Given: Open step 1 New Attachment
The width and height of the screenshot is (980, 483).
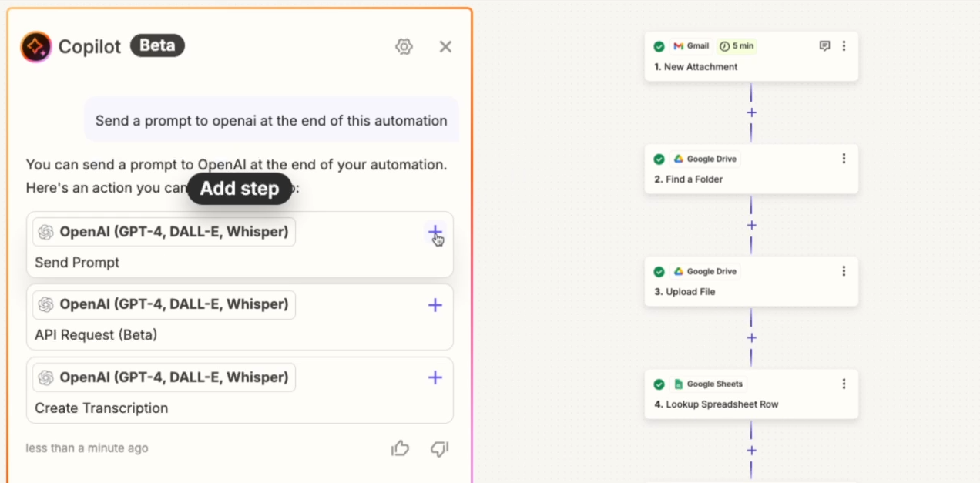Looking at the screenshot, I should [751, 56].
